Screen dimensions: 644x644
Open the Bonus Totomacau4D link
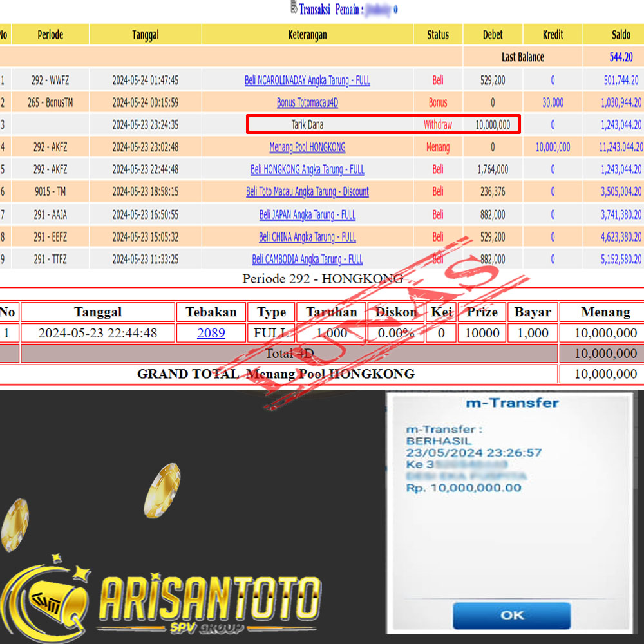point(307,102)
